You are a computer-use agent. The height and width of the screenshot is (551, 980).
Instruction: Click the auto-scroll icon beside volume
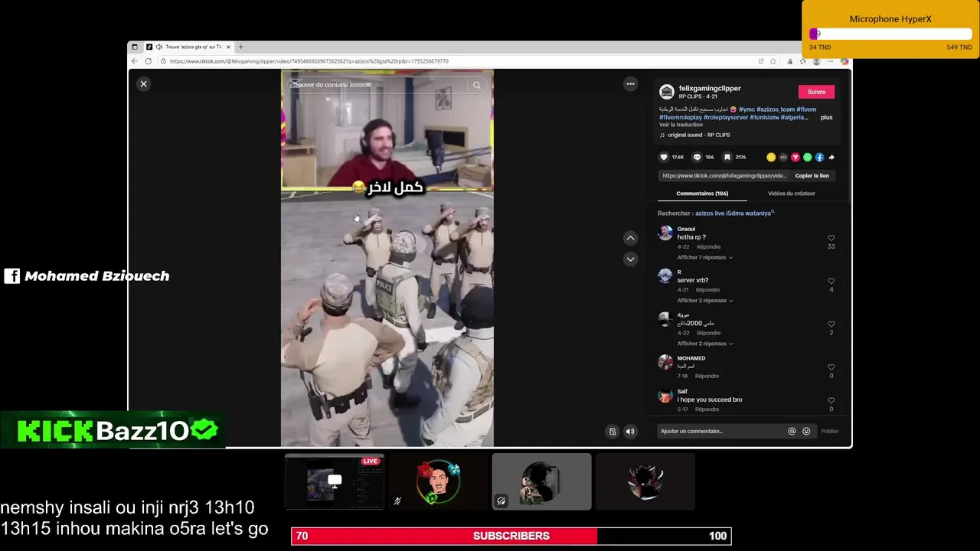[612, 432]
